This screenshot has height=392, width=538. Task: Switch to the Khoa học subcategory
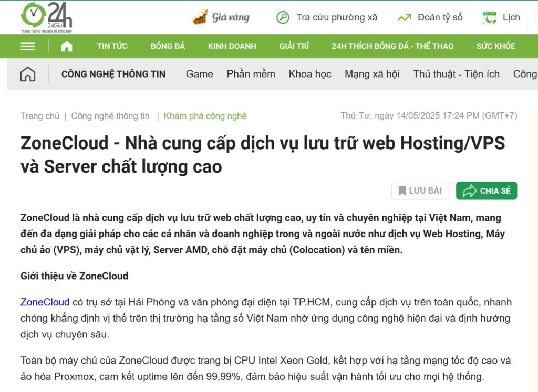310,74
